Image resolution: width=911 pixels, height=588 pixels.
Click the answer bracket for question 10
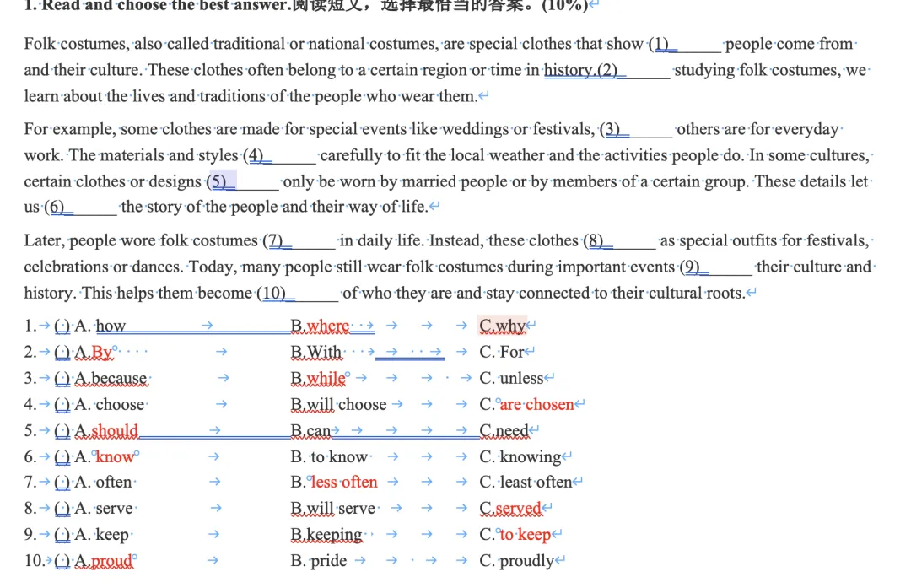(62, 561)
